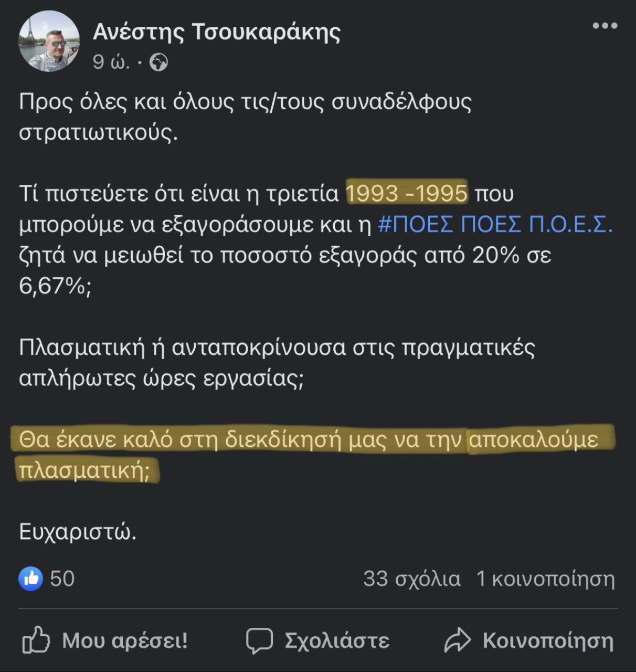
Task: Click the thumbs-up outline icon
Action: [x=36, y=640]
